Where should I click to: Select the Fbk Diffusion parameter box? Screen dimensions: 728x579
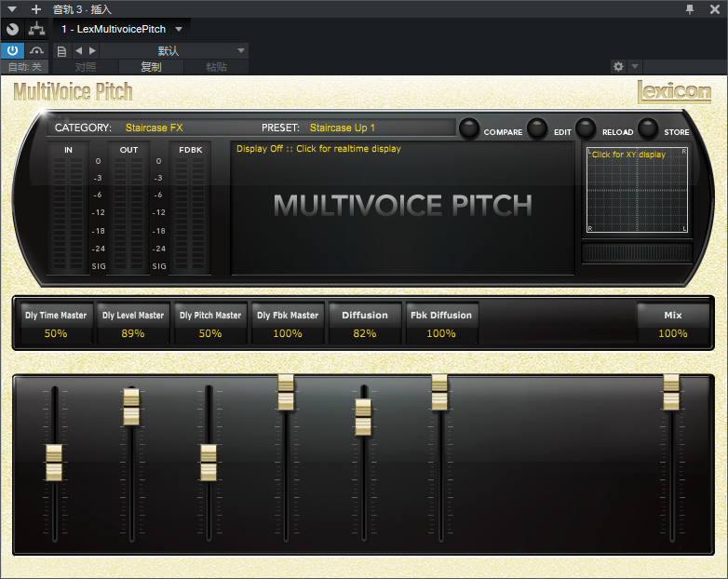pos(441,323)
